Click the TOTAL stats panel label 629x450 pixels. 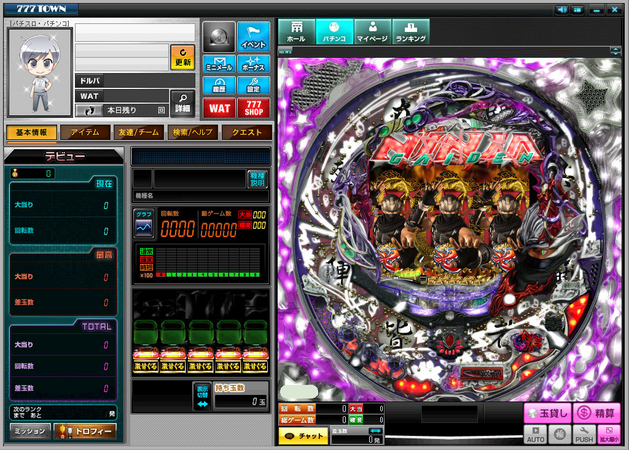(97, 326)
